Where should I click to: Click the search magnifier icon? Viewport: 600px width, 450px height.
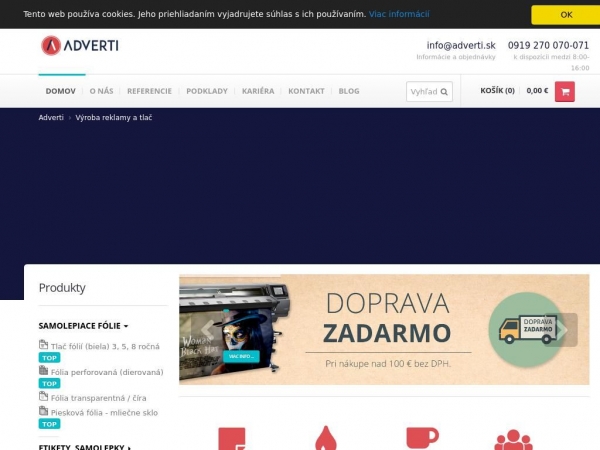click(444, 92)
